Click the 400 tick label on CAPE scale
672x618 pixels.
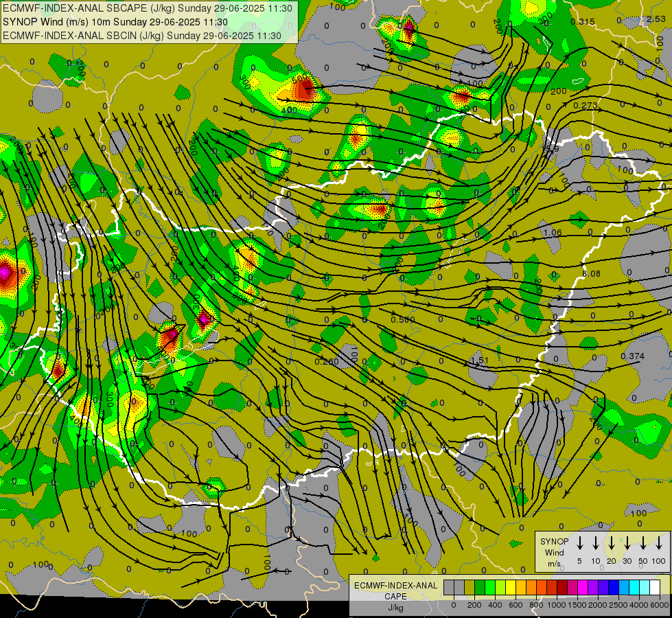click(x=495, y=605)
